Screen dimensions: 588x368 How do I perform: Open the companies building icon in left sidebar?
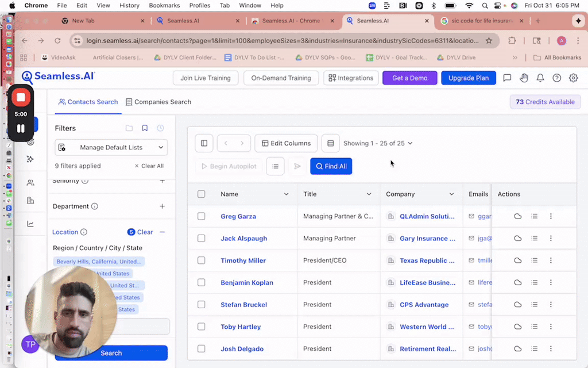pyautogui.click(x=30, y=200)
